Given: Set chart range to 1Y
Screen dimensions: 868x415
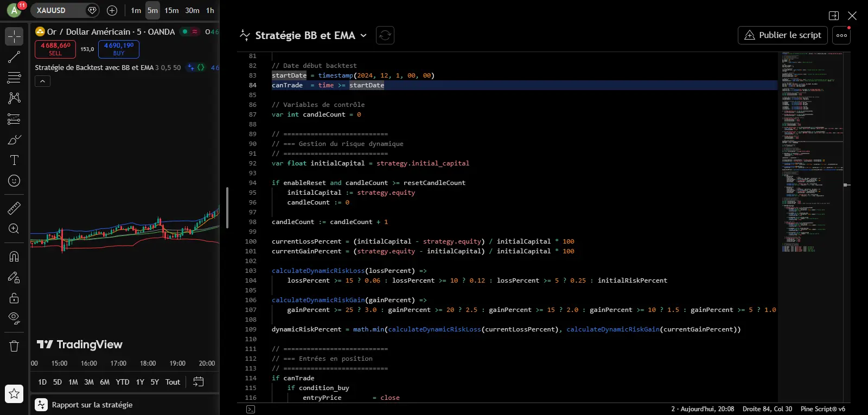Looking at the screenshot, I should tap(140, 382).
